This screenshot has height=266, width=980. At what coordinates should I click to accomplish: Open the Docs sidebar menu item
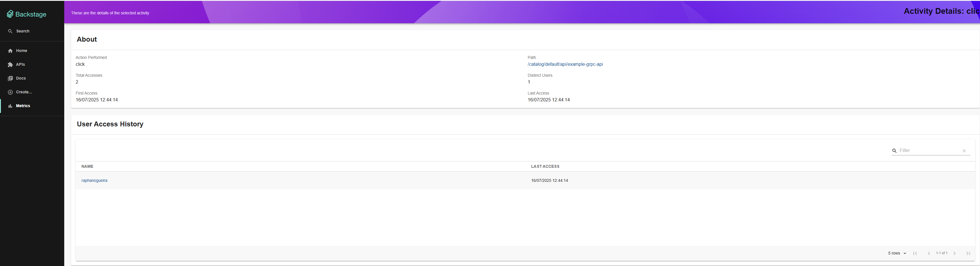[32, 78]
